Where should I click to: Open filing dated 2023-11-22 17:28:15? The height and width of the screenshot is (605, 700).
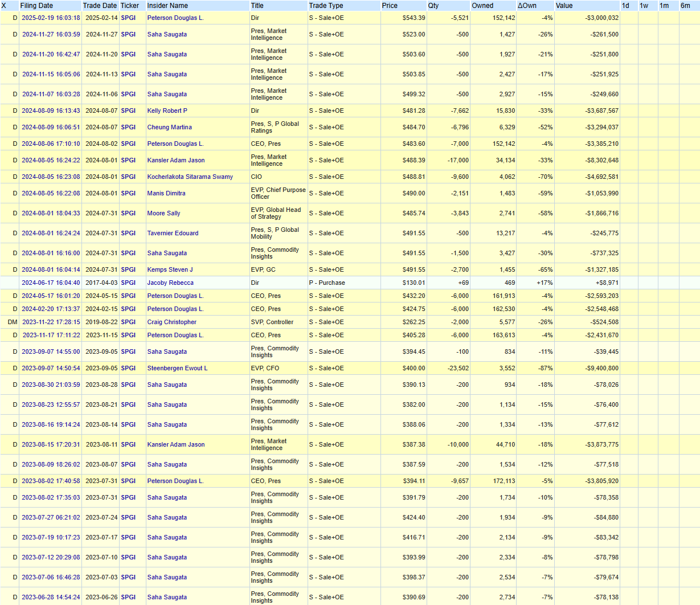[51, 322]
